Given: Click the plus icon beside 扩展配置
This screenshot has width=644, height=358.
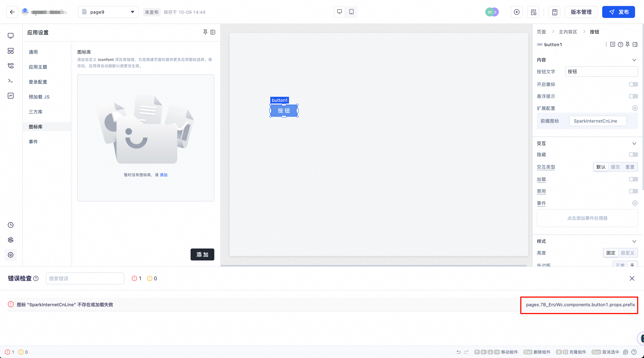Looking at the screenshot, I should click(635, 108).
